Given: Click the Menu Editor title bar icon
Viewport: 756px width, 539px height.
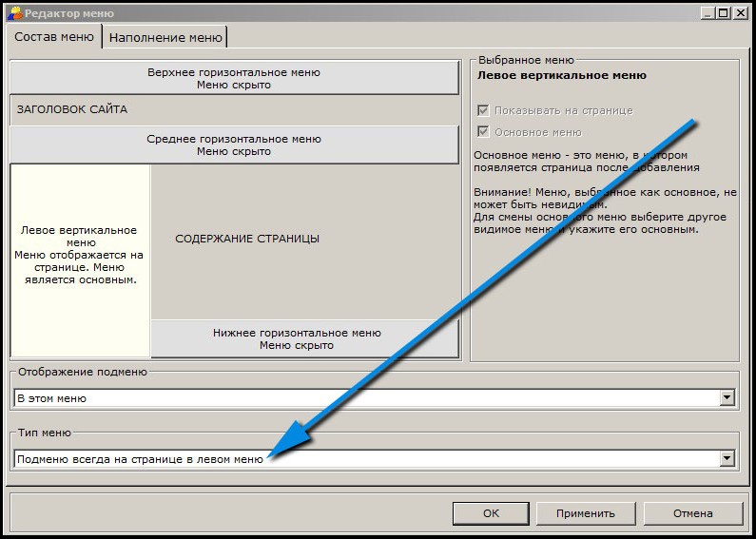Looking at the screenshot, I should tap(14, 13).
